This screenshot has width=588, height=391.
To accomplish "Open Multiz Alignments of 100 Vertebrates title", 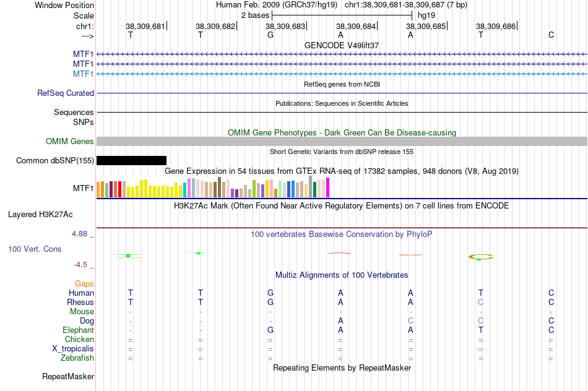I will click(x=342, y=275).
